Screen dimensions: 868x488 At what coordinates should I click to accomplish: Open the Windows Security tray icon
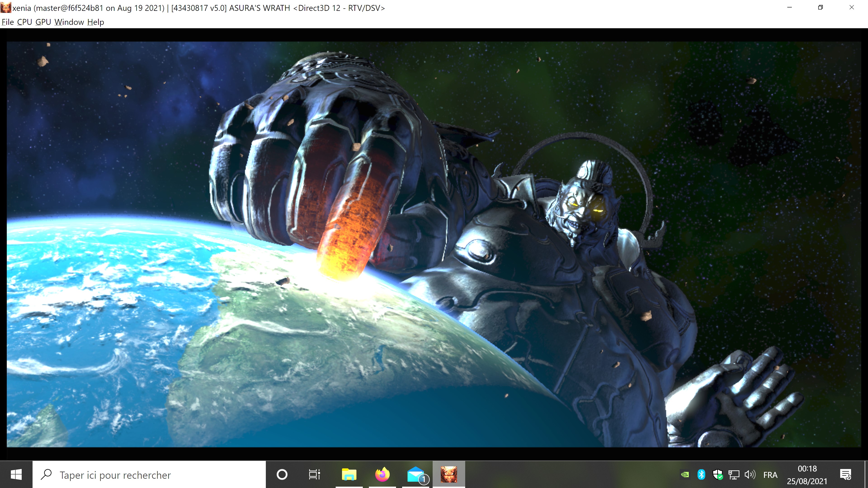(x=717, y=475)
